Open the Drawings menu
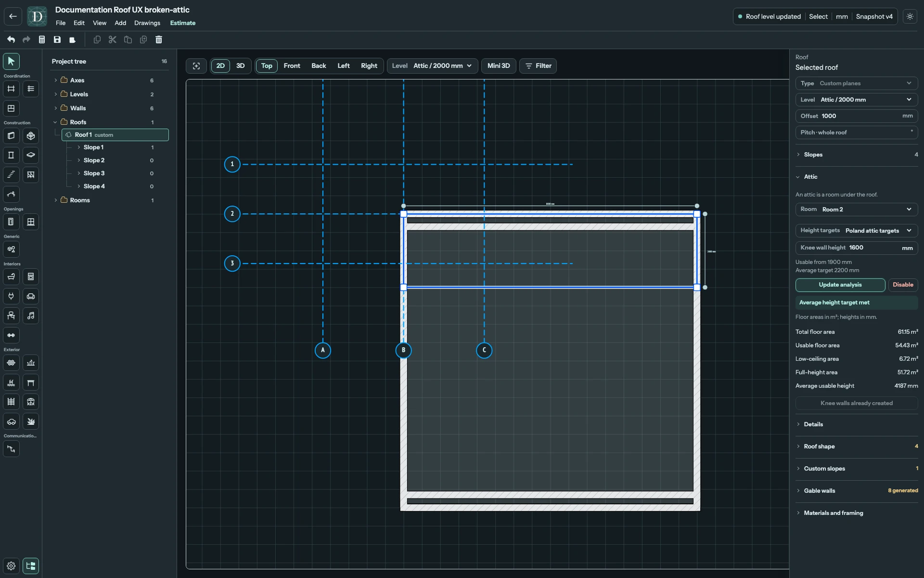This screenshot has height=578, width=924. (x=147, y=23)
